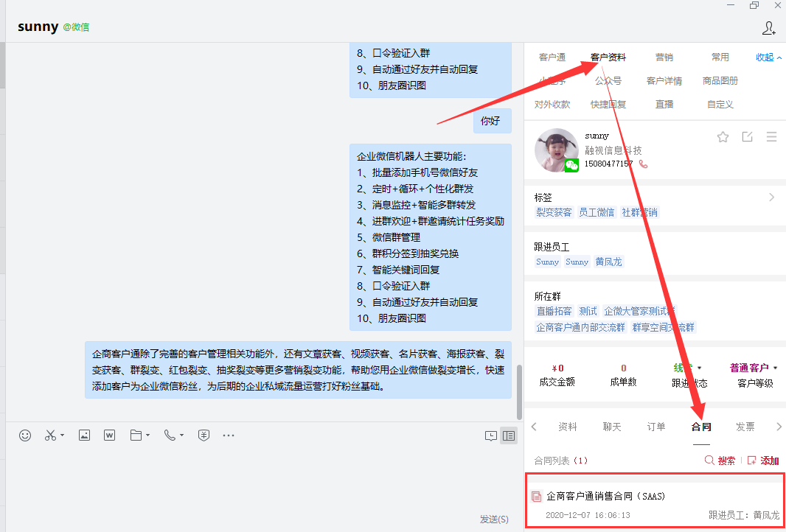Select the 黄凤龙 follow-up employee tag
This screenshot has height=532, width=786.
click(x=609, y=262)
